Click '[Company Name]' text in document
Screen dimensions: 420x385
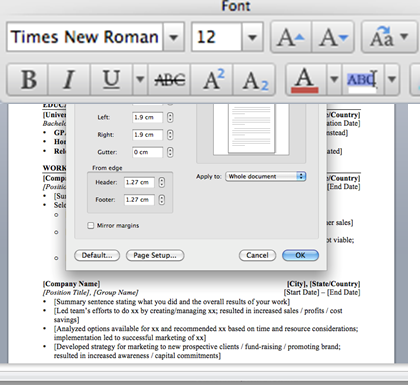71,284
